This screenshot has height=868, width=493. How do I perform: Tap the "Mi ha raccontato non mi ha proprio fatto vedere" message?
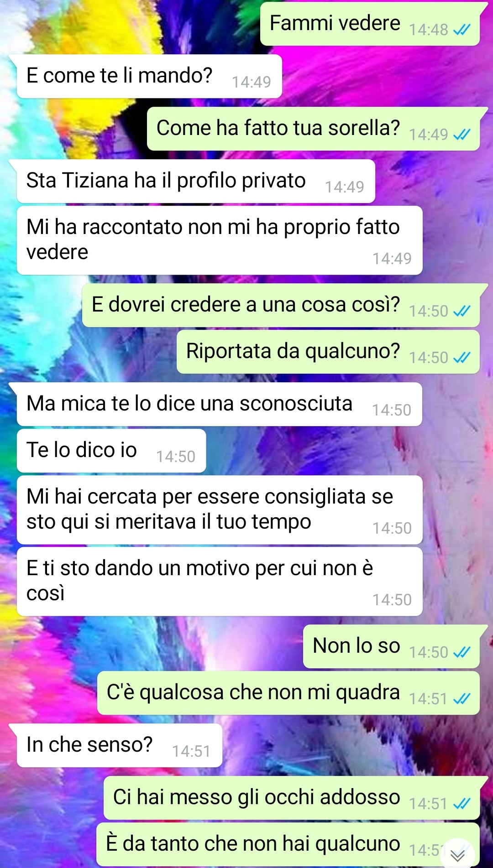point(220,240)
